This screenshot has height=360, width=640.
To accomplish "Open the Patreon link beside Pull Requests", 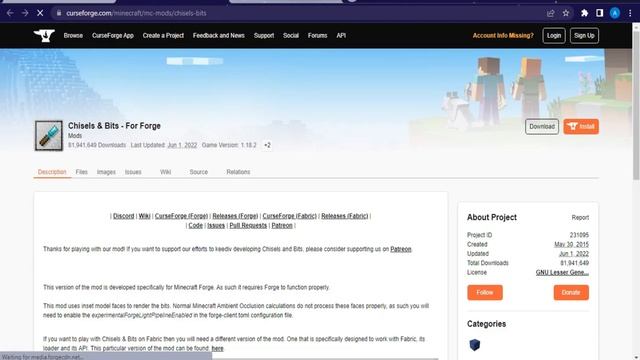I will coord(282,225).
